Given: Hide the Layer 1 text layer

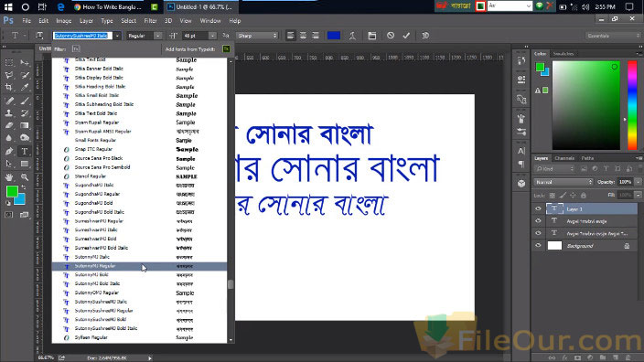Looking at the screenshot, I should pyautogui.click(x=538, y=209).
